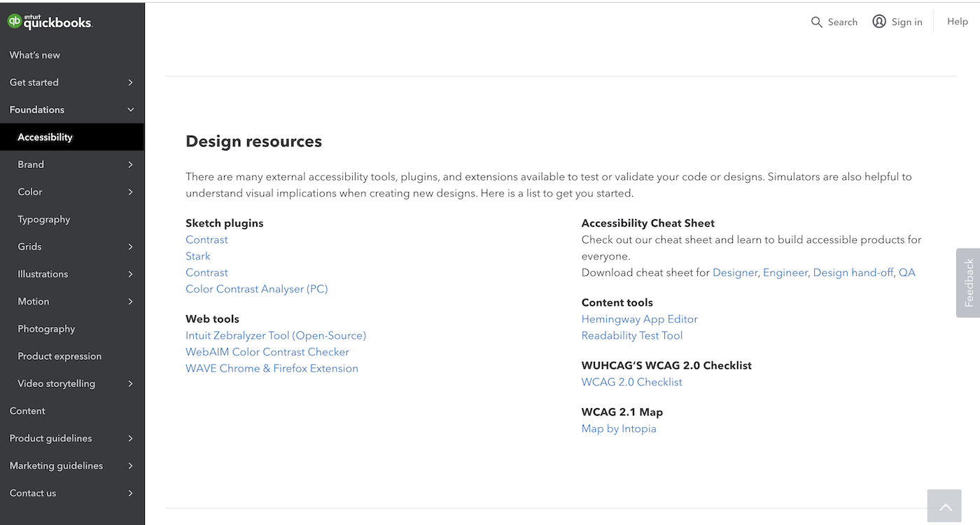The width and height of the screenshot is (980, 525).
Task: Download the Designer cheat sheet
Action: click(x=735, y=272)
